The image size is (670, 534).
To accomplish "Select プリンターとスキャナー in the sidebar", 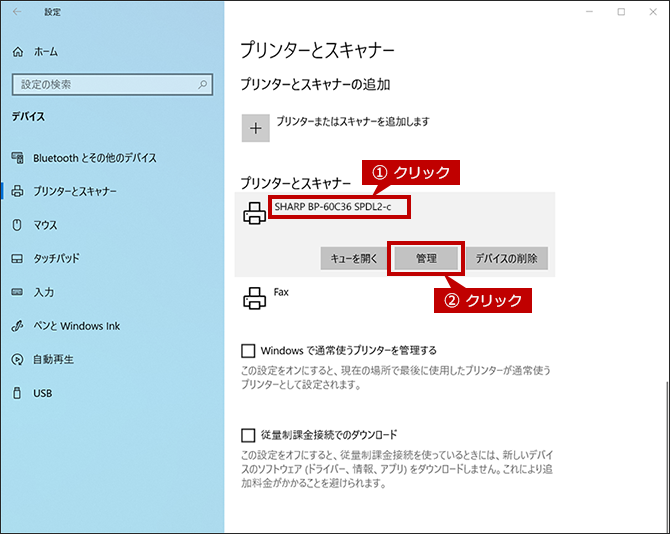I will pyautogui.click(x=75, y=191).
